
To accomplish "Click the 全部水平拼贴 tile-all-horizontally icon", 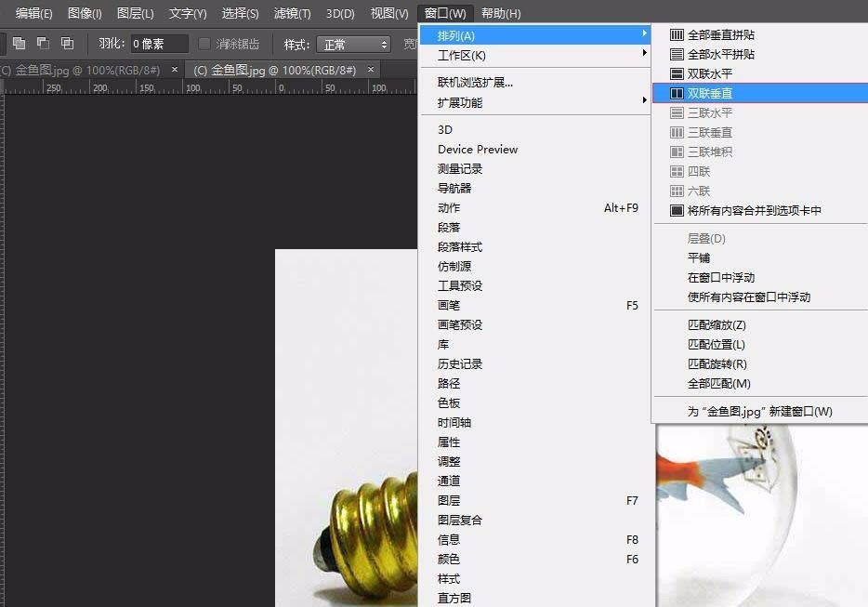I will coord(677,54).
